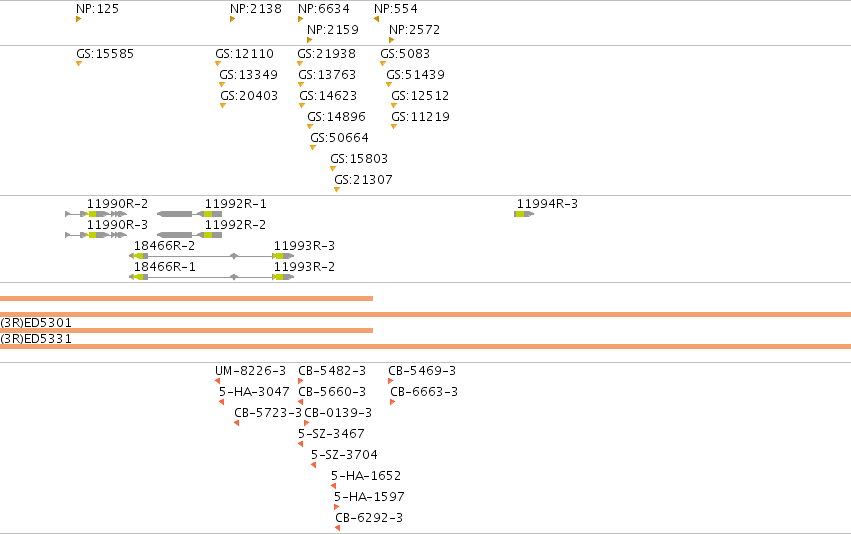This screenshot has height=534, width=851.
Task: Click red triangle under CB-6292-3
Action: pyautogui.click(x=338, y=528)
